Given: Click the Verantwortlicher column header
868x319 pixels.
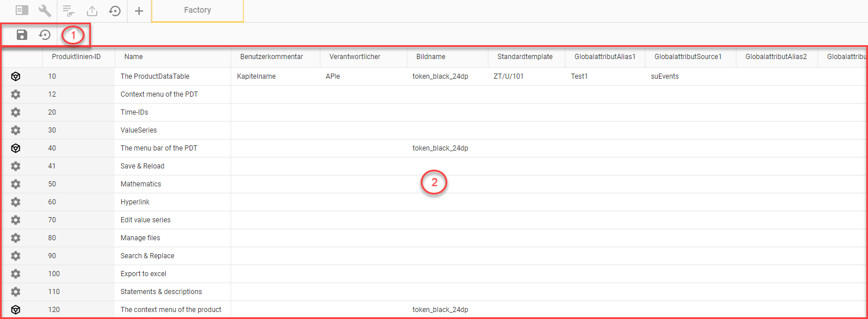Looking at the screenshot, I should tap(355, 57).
